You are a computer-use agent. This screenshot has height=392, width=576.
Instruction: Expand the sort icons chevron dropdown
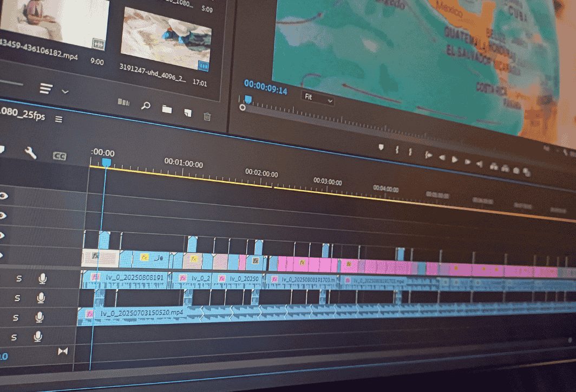tap(66, 91)
